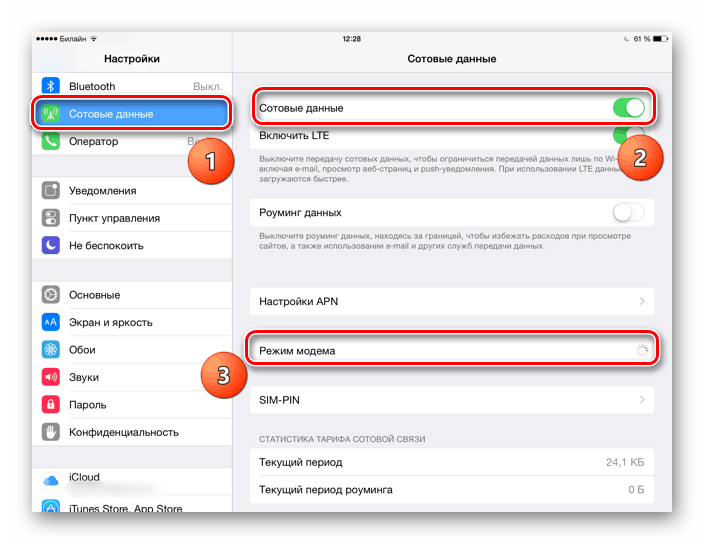Tap the red Звуки speaker icon
This screenshot has width=704, height=544.
pos(51,377)
